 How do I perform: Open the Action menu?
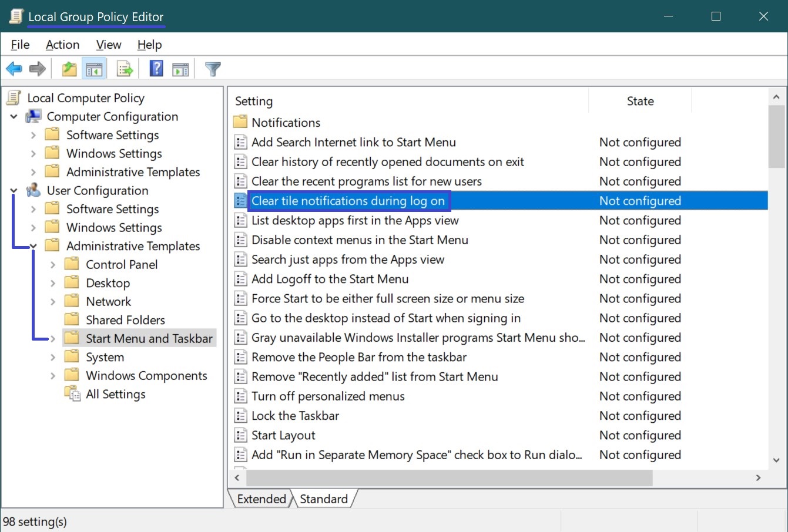point(62,45)
